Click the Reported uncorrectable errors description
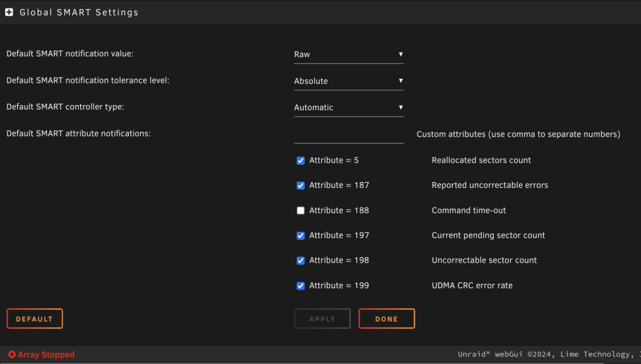Viewport: 641px width, 364px height. tap(490, 185)
